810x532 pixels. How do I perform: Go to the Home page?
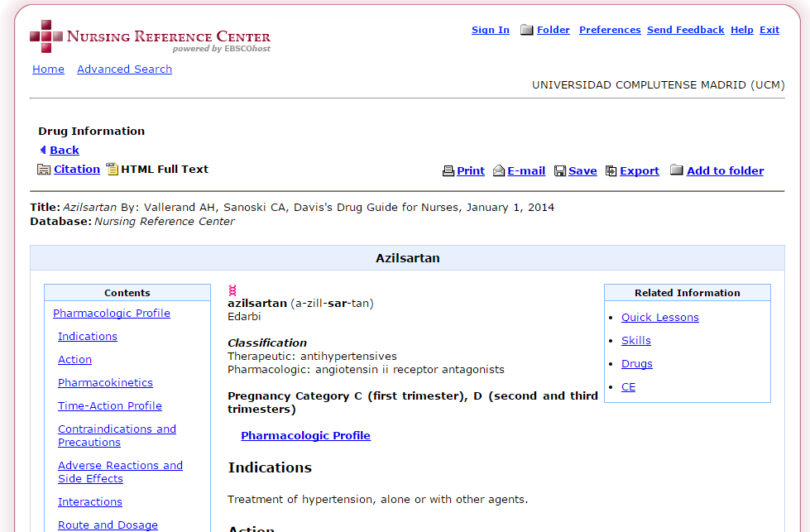[x=49, y=69]
